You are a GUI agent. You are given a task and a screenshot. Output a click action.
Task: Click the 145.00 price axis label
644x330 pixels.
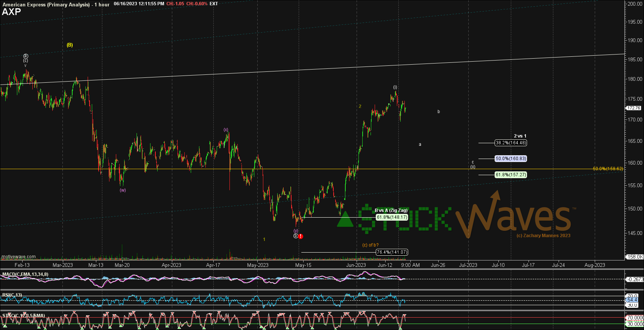(x=635, y=233)
